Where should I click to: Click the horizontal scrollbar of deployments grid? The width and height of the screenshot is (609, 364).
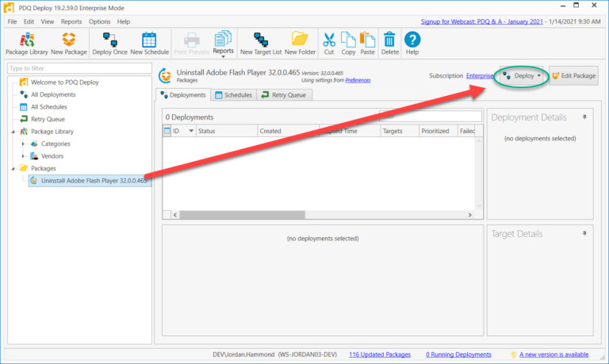[243, 215]
